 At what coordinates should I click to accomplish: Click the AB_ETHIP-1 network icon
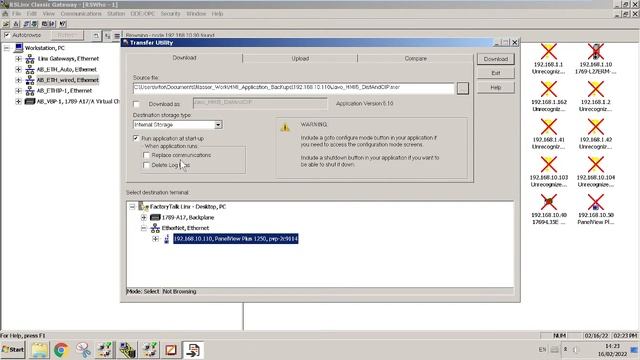click(30, 91)
